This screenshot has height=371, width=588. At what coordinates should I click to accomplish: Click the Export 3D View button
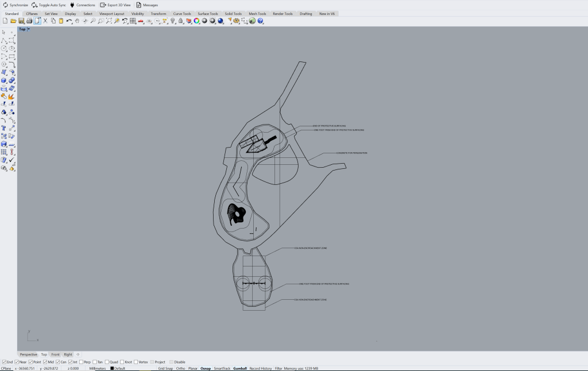pos(115,5)
